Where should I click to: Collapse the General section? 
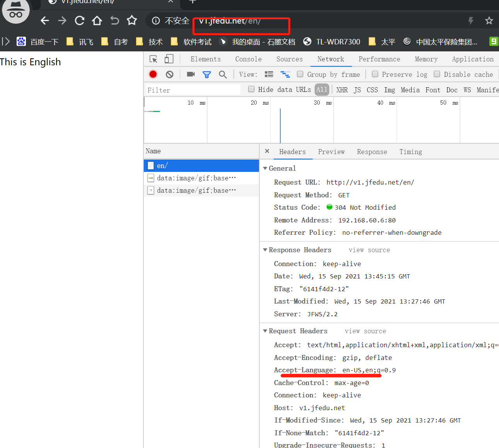(x=265, y=168)
